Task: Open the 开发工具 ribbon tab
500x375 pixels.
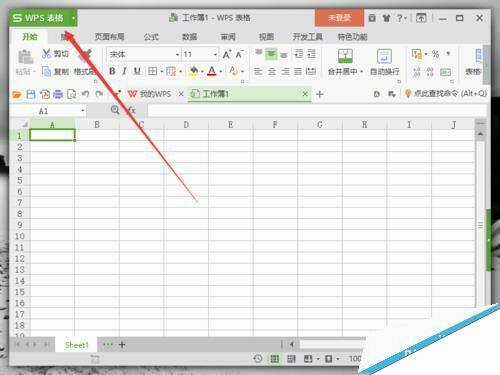Action: [307, 37]
